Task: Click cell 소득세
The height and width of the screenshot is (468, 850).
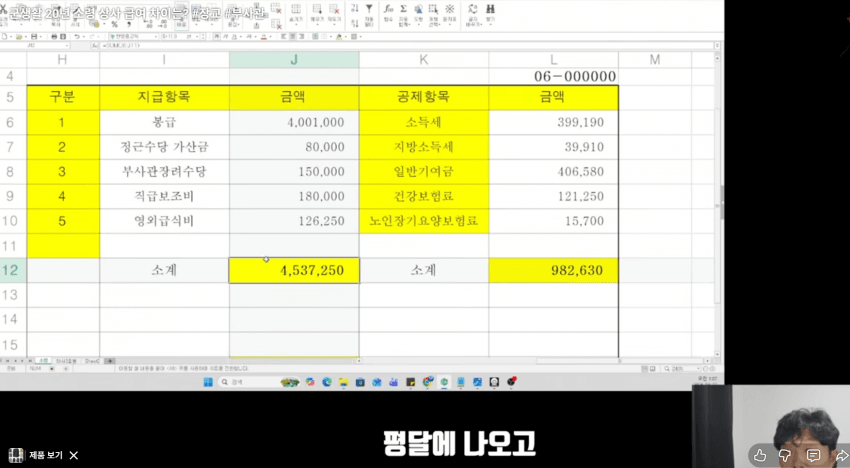Action: point(423,123)
